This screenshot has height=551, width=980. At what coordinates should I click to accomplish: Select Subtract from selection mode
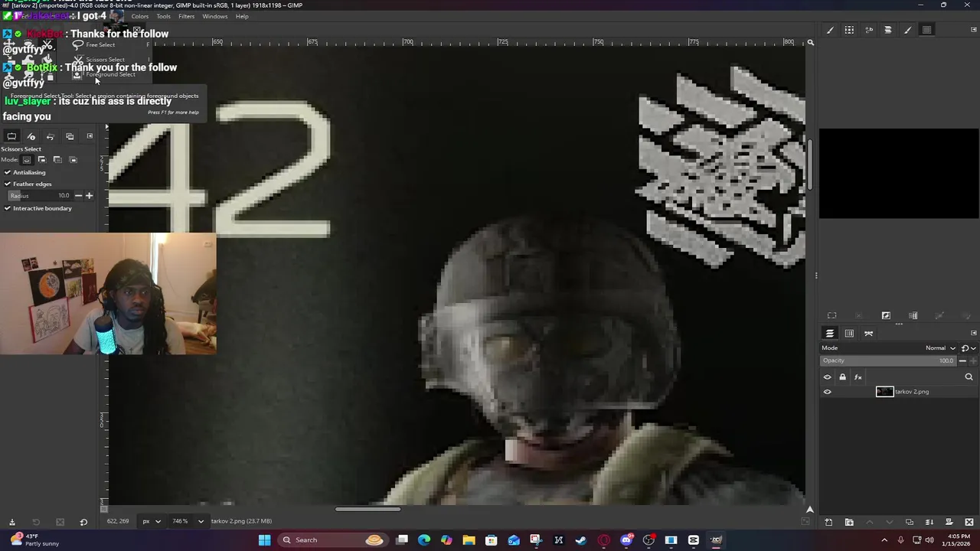click(x=57, y=159)
